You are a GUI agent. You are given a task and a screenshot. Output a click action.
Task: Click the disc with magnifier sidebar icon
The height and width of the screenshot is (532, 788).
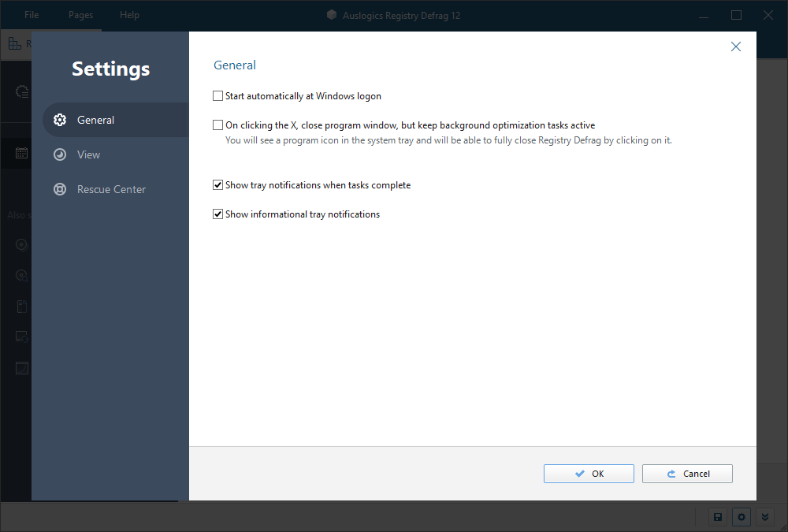21,275
